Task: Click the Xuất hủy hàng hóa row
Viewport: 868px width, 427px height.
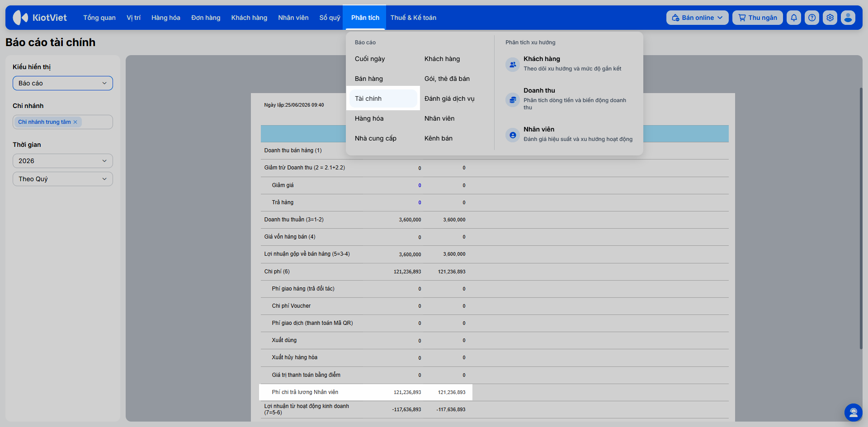Action: pyautogui.click(x=495, y=357)
